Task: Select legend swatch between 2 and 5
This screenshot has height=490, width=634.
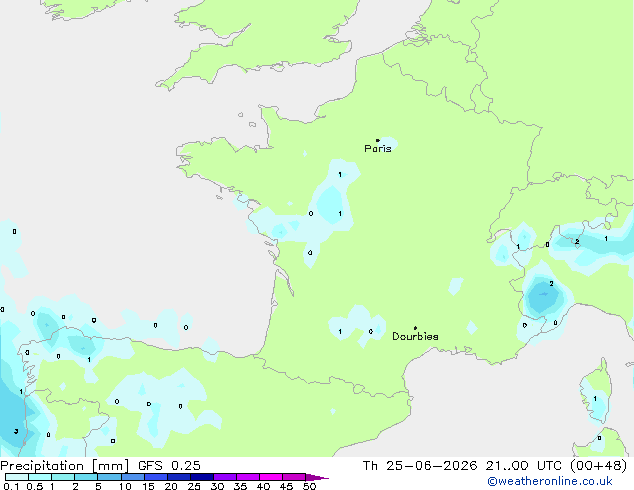Action: coord(86,477)
